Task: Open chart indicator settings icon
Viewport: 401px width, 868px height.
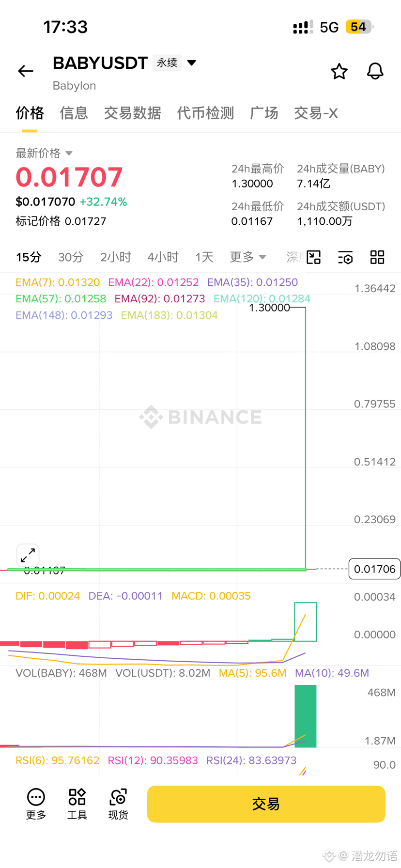Action: (x=345, y=257)
